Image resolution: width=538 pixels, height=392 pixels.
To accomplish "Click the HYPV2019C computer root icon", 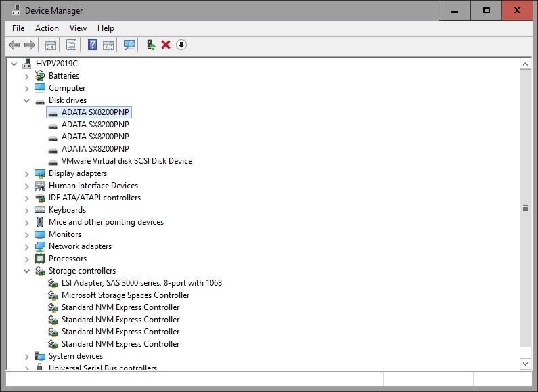I will pyautogui.click(x=26, y=64).
